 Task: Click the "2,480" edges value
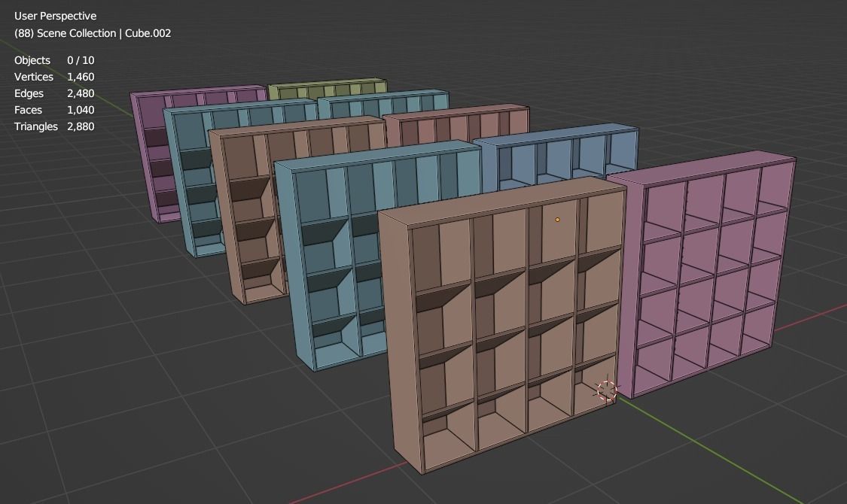81,93
